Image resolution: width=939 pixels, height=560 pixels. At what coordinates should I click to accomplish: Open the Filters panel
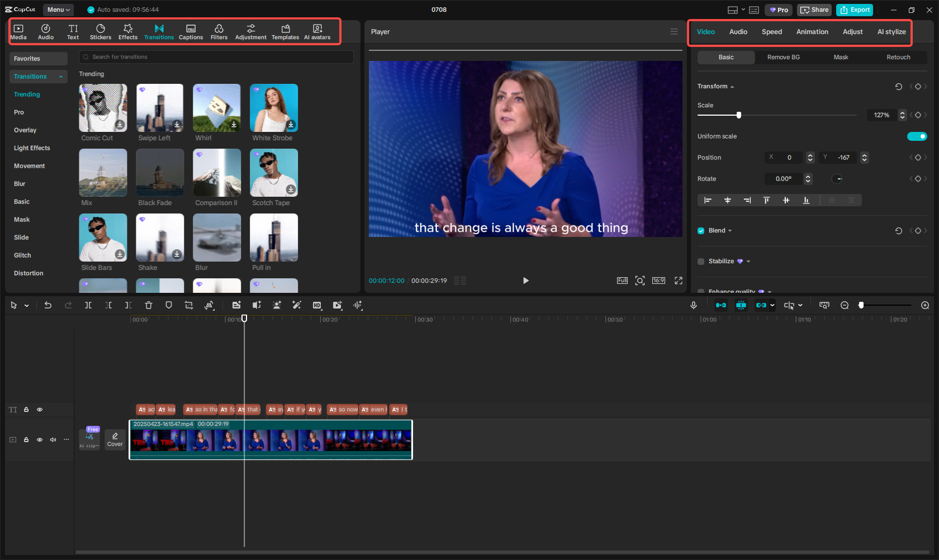[219, 32]
